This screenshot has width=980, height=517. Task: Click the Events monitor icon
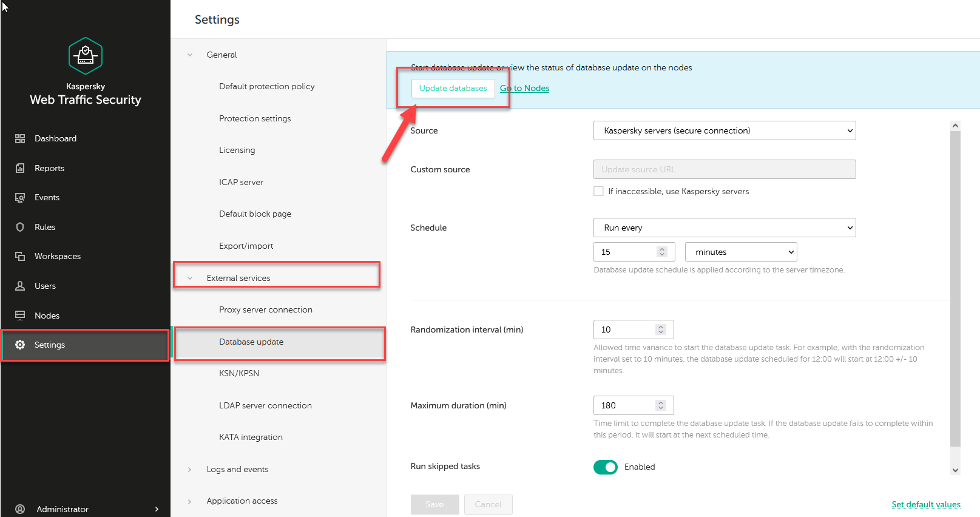[20, 197]
